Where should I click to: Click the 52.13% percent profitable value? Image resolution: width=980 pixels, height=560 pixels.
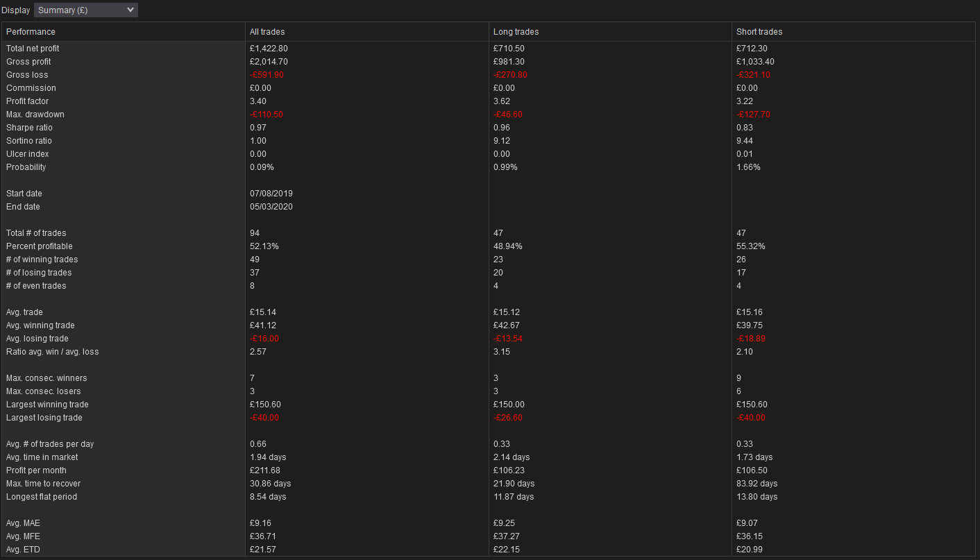(x=264, y=246)
